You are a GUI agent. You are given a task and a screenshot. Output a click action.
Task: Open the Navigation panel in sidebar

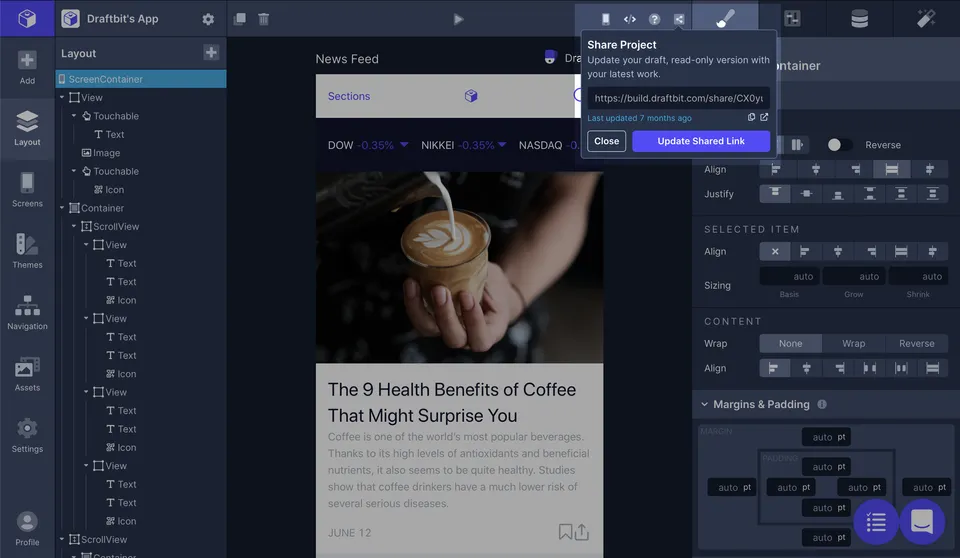tap(27, 312)
